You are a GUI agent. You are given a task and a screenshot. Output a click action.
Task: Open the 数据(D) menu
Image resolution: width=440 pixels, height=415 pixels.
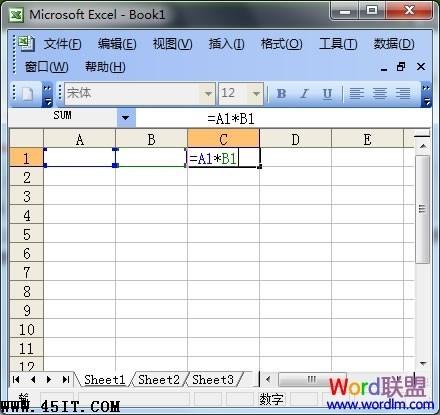(394, 44)
